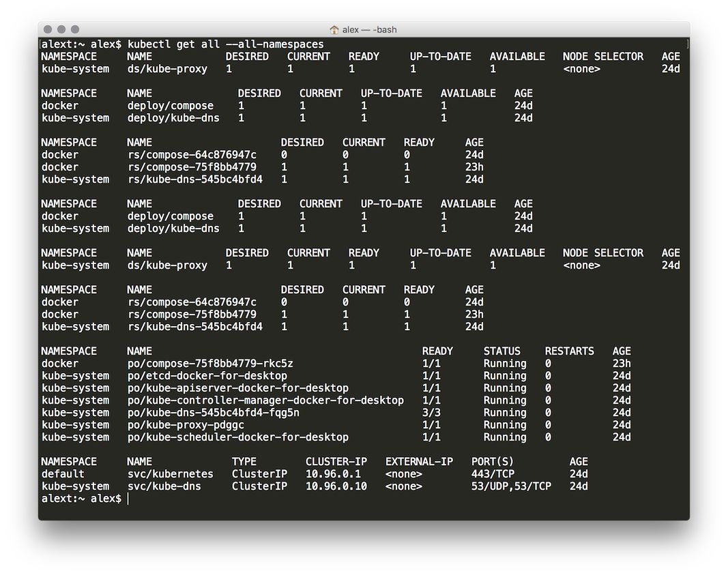The width and height of the screenshot is (728, 575).
Task: Click restarts 0 in kube-apiserver pod row
Action: [548, 388]
